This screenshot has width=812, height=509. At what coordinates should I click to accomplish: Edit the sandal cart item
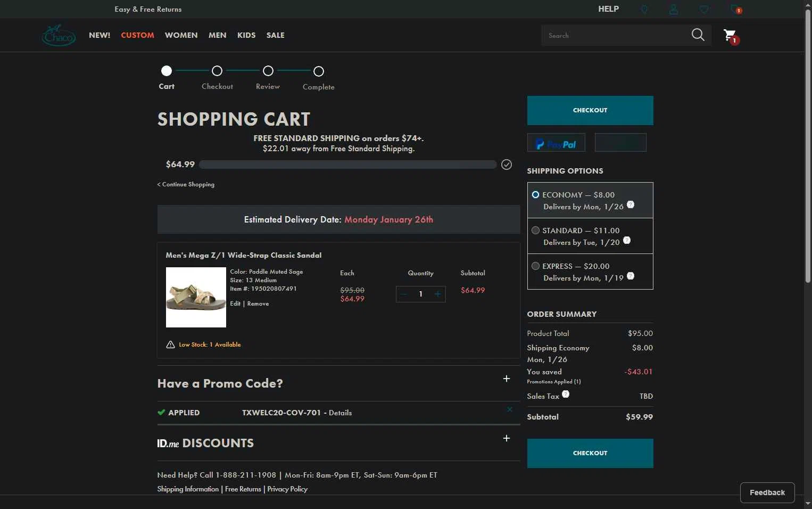point(235,303)
